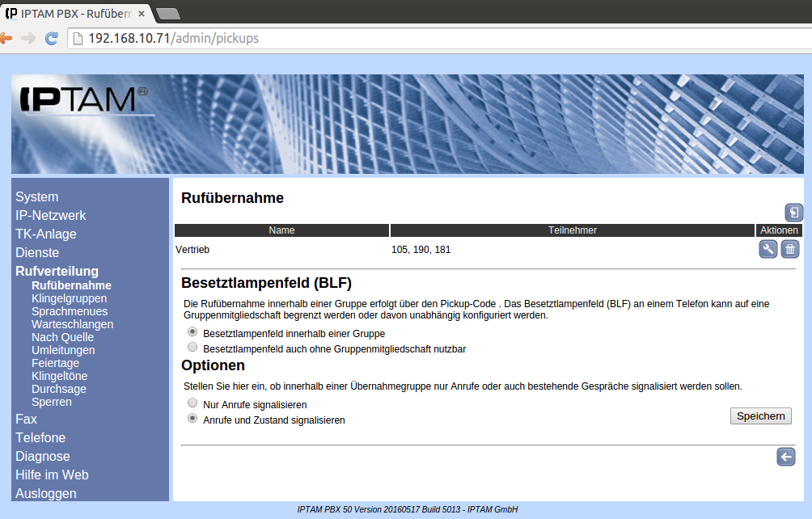Screen dimensions: 812x519
Task: Expand the TK-Anlage sidebar section
Action: [46, 234]
